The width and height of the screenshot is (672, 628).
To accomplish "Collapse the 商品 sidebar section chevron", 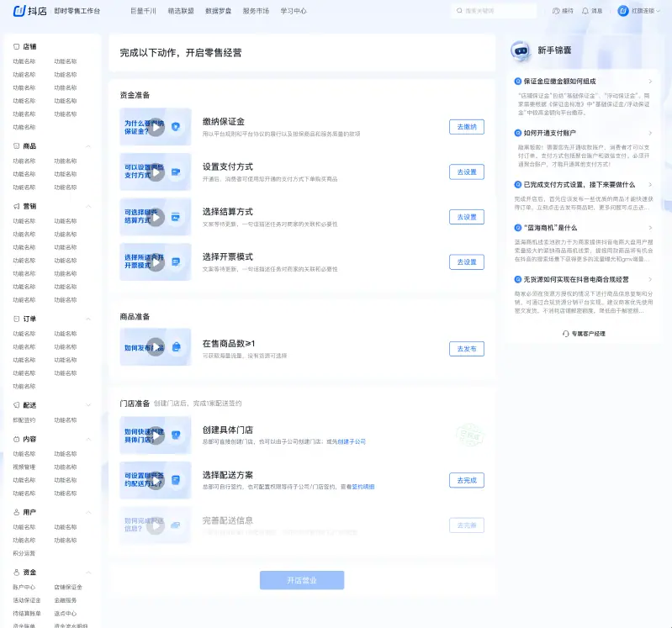I will (88, 146).
